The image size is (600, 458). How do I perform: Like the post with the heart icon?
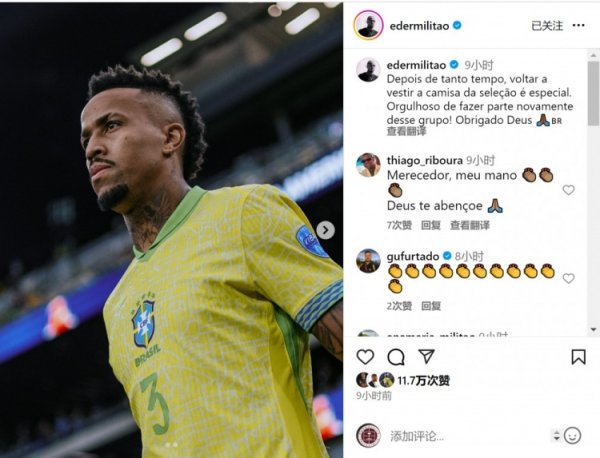tap(365, 357)
